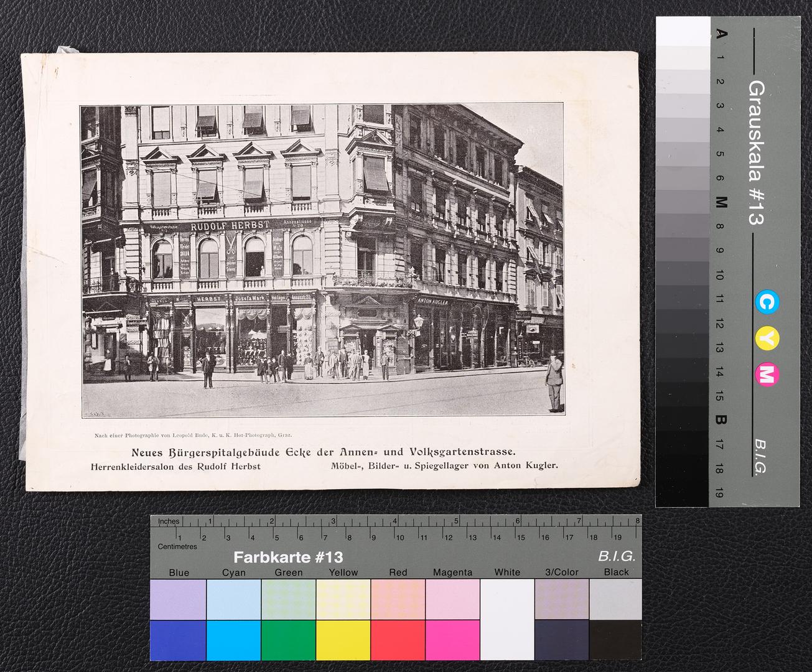
Task: Pick the pale red tint swatch under Red
Action: (x=398, y=599)
